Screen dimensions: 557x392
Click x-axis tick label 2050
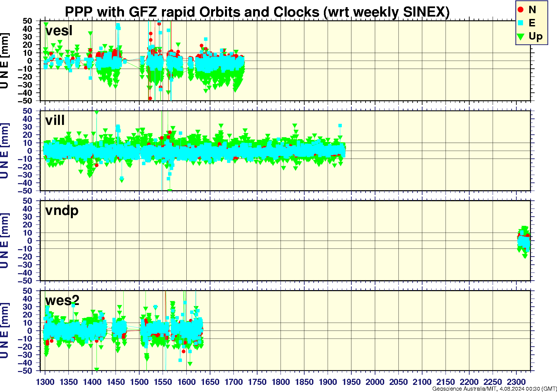click(398, 382)
